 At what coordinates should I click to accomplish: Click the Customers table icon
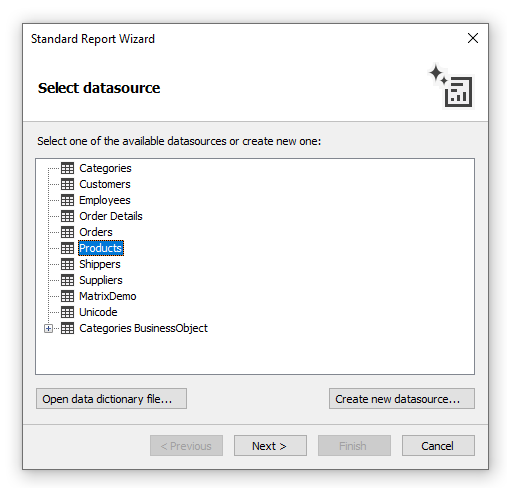coord(67,184)
